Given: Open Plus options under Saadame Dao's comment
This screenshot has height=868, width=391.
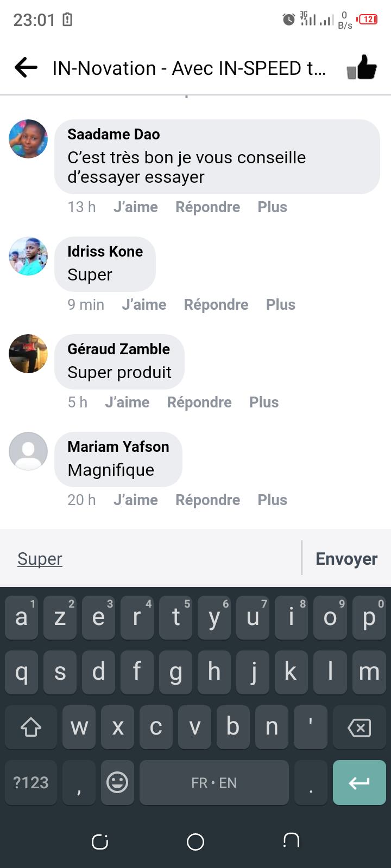Looking at the screenshot, I should click(272, 207).
